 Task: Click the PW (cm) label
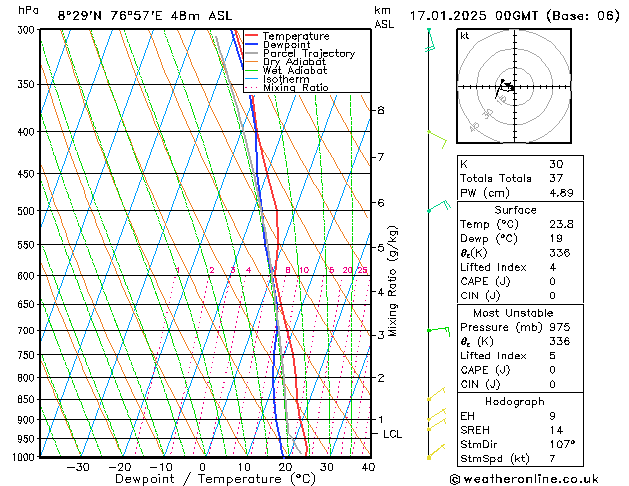485,193
